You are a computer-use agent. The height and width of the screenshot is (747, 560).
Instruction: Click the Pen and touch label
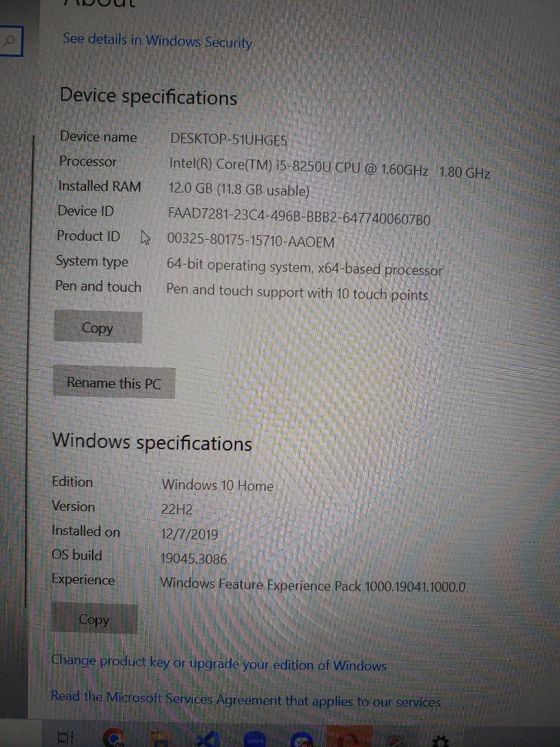coord(98,286)
